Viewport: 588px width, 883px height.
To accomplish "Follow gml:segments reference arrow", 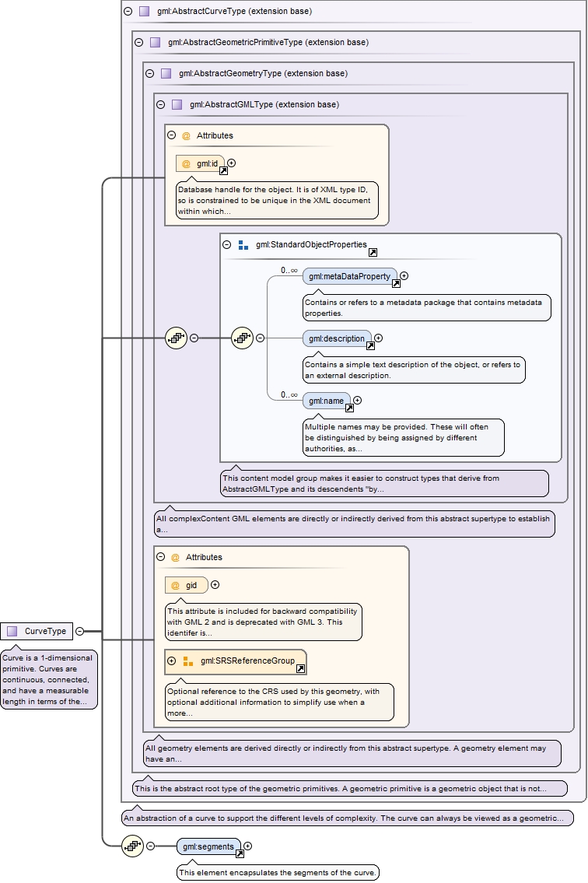I will 240,853.
